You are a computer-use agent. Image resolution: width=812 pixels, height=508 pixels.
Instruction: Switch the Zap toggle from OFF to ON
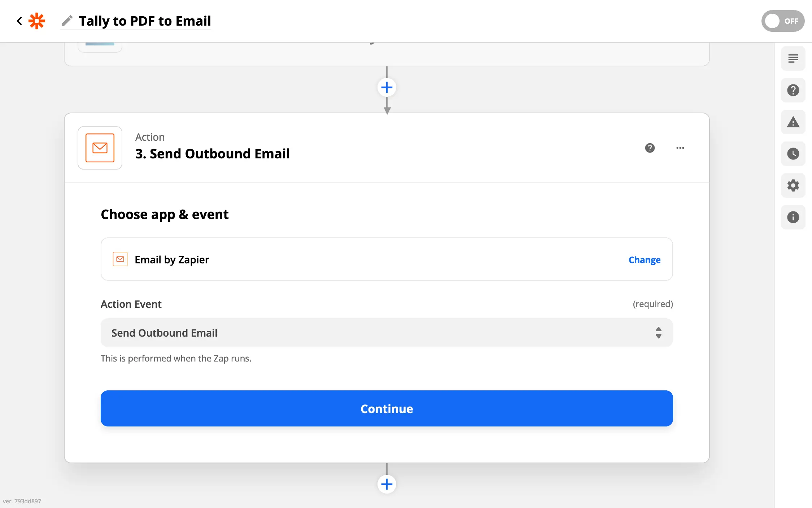coord(783,21)
